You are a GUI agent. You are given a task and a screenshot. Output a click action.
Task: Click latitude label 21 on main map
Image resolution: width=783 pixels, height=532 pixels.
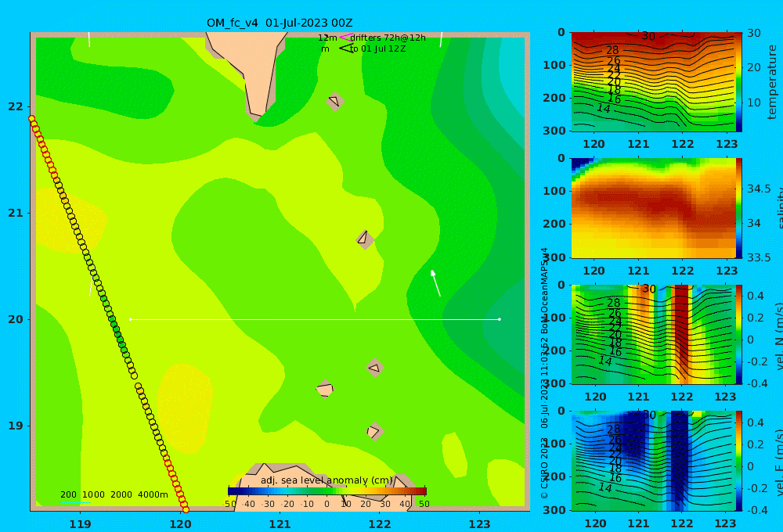click(x=16, y=213)
